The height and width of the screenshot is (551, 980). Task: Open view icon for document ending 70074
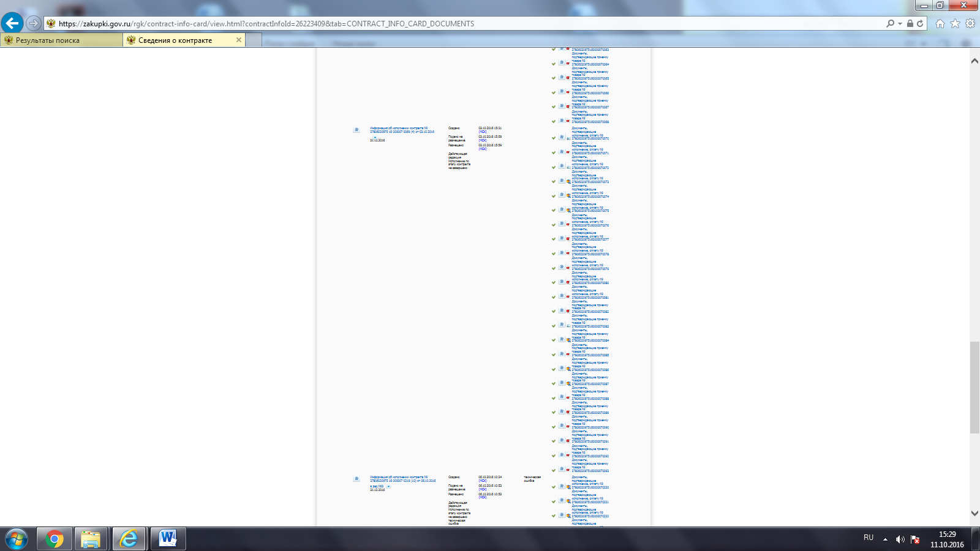(x=561, y=195)
